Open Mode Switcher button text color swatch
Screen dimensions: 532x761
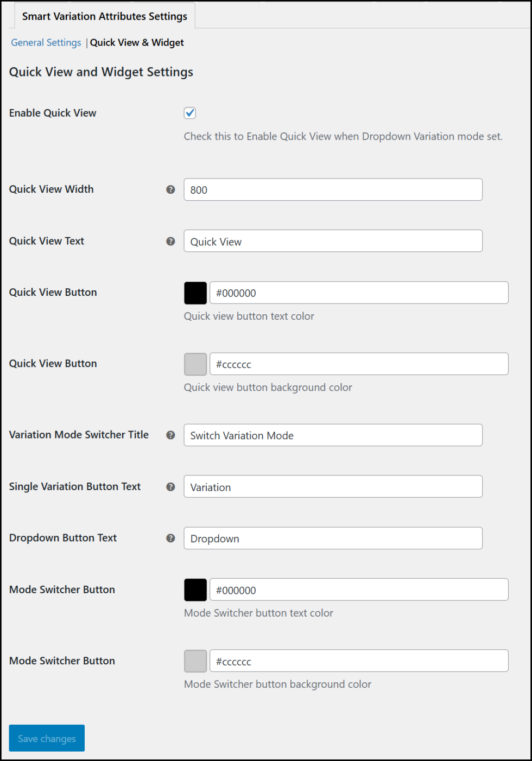click(195, 590)
